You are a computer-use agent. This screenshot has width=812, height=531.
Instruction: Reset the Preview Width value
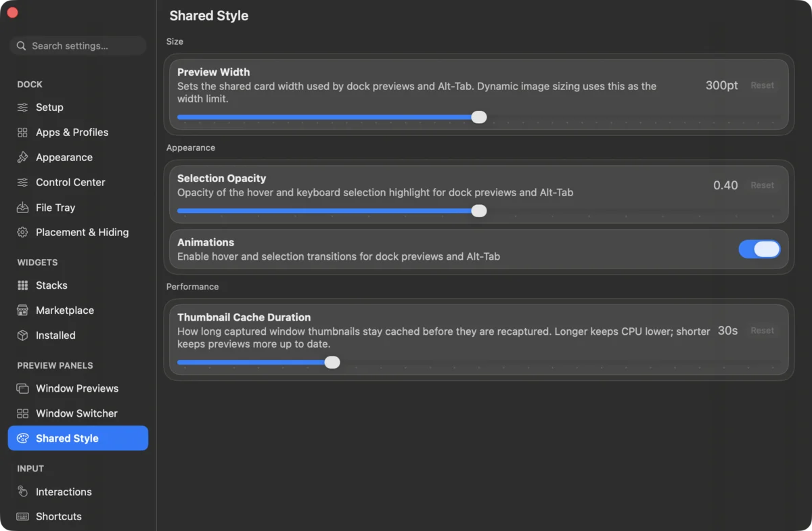762,85
